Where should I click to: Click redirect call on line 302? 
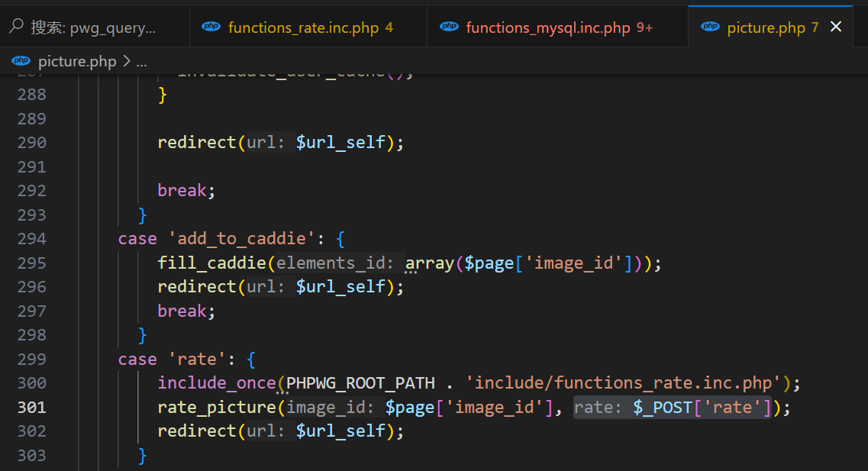pyautogui.click(x=197, y=431)
